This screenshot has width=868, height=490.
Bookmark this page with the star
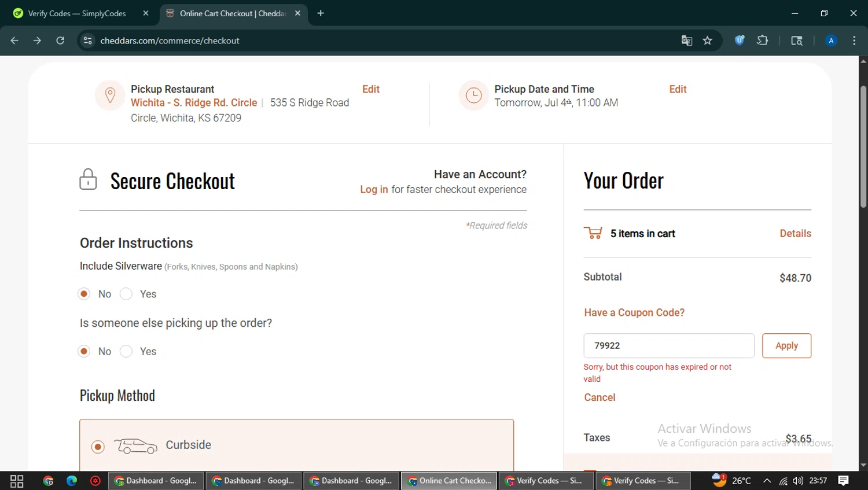(707, 40)
